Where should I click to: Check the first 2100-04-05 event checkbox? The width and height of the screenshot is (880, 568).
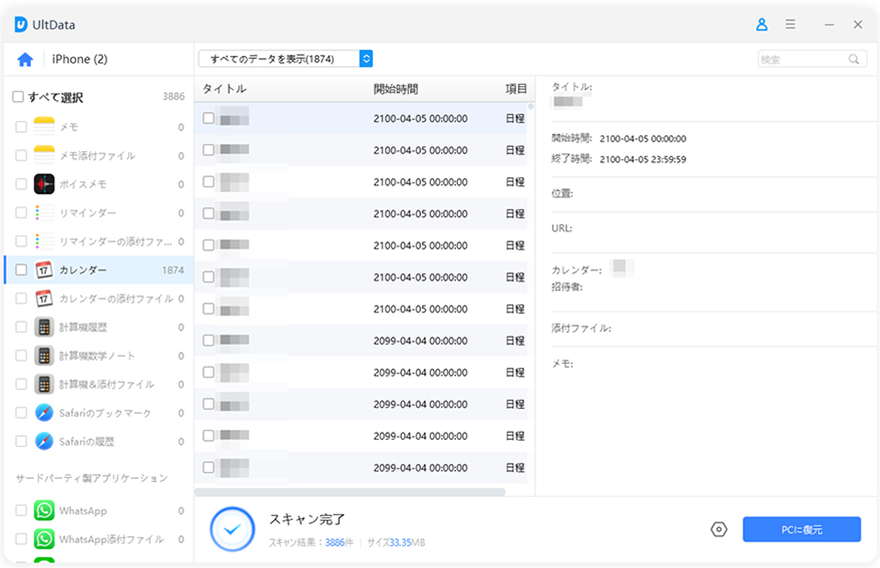tap(208, 118)
